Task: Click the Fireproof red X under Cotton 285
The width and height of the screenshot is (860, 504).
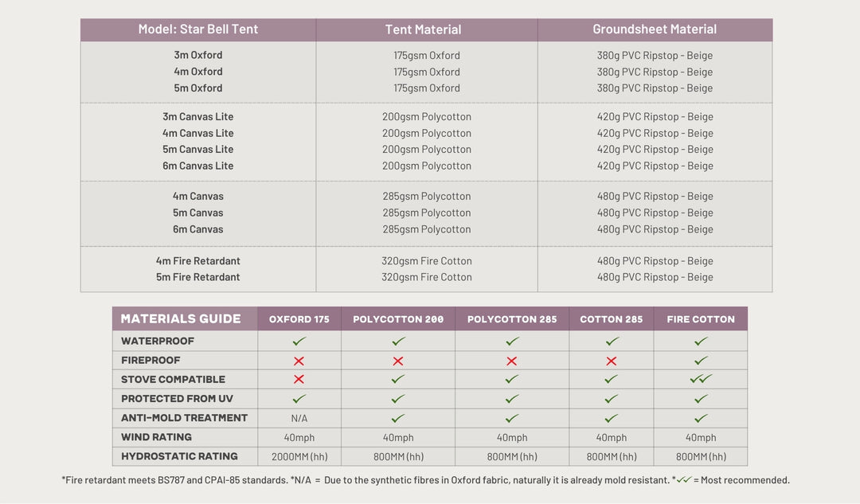Action: (x=612, y=361)
